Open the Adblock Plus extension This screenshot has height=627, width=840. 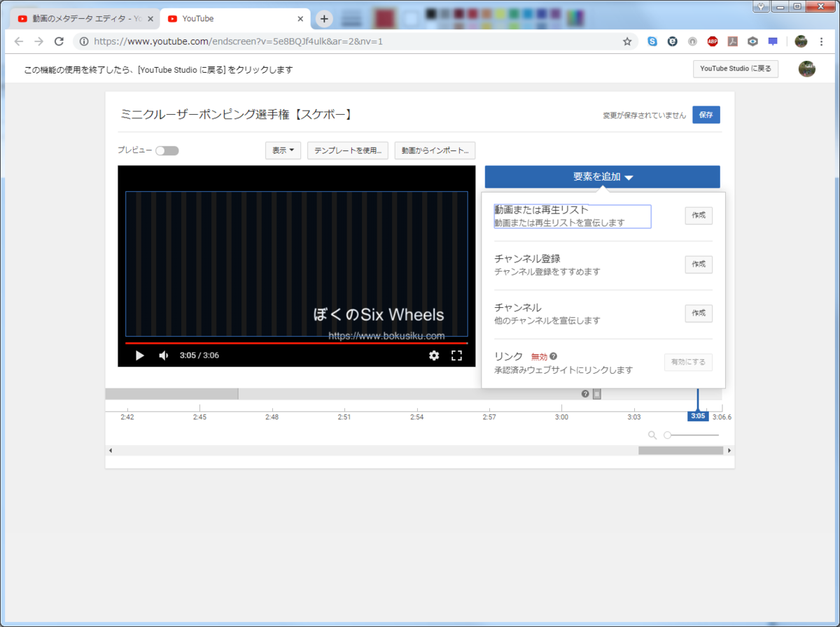[713, 41]
